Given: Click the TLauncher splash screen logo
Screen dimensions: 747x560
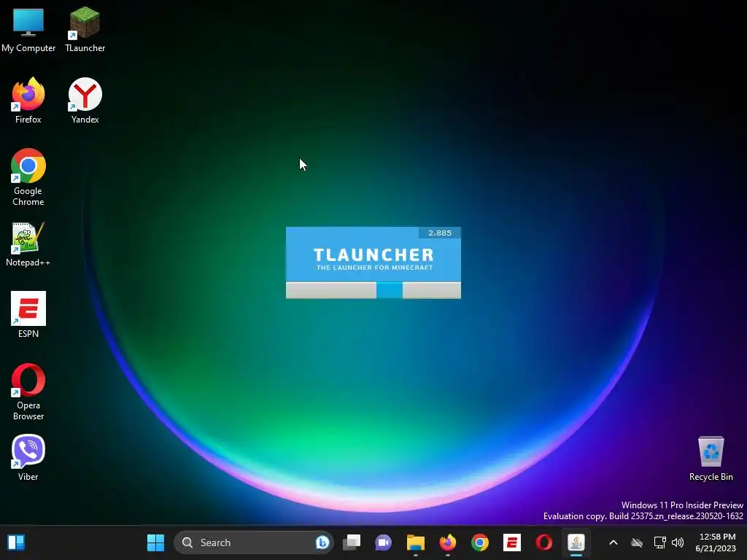Looking at the screenshot, I should coord(373,259).
